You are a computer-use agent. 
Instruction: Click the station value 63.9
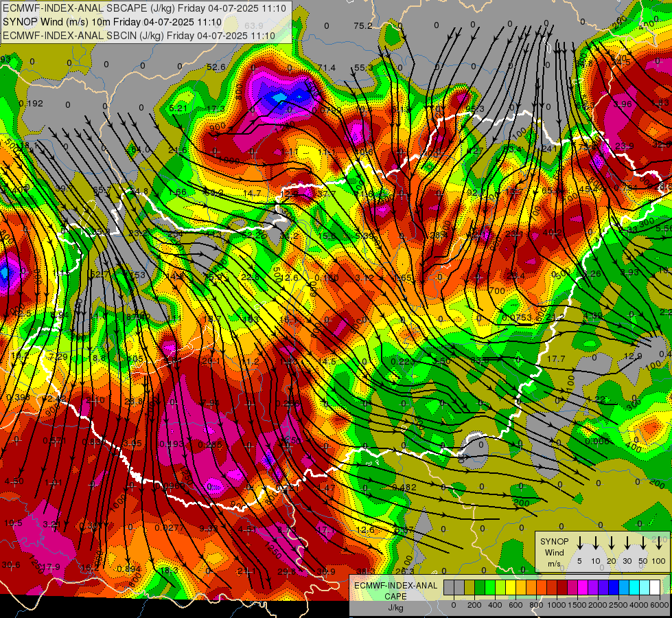click(254, 25)
